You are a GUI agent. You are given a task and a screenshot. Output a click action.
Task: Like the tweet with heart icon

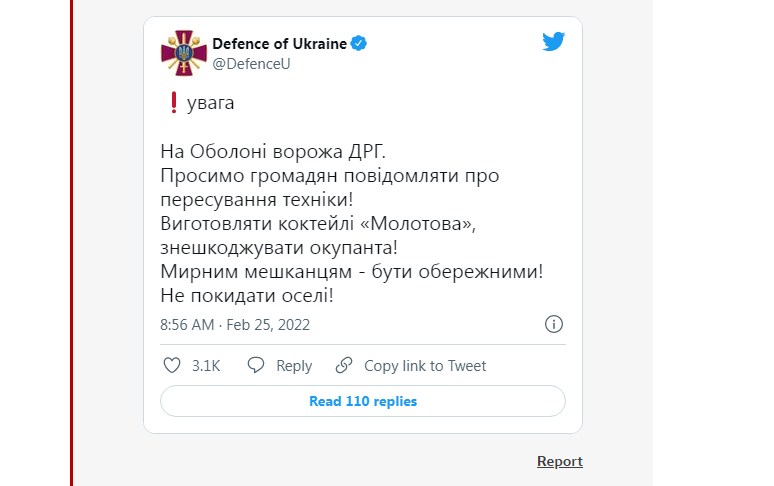point(172,365)
